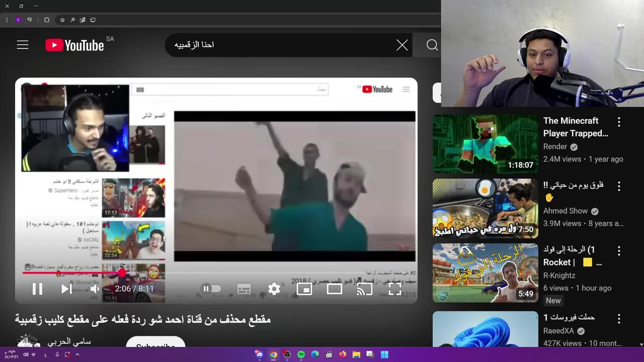Screen dimensions: 644x362
Task: Open the Chrome three-dot menu
Action: tap(7, 20)
